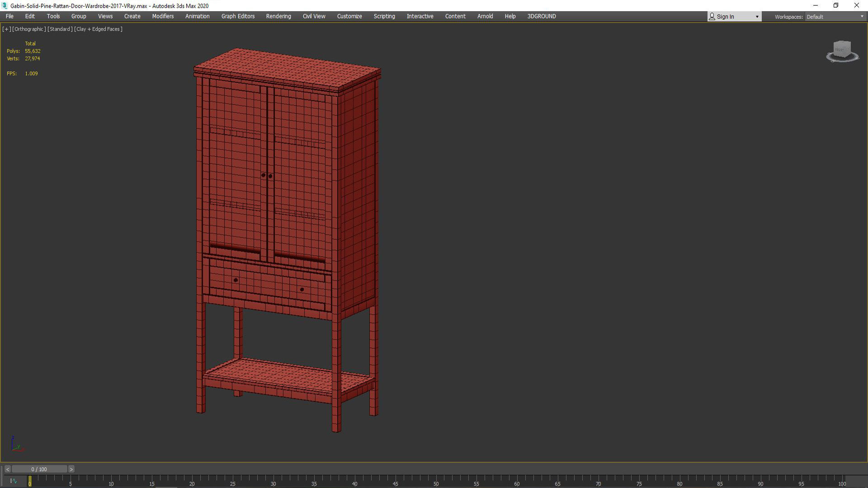Open the Modifiers menu

coord(163,16)
